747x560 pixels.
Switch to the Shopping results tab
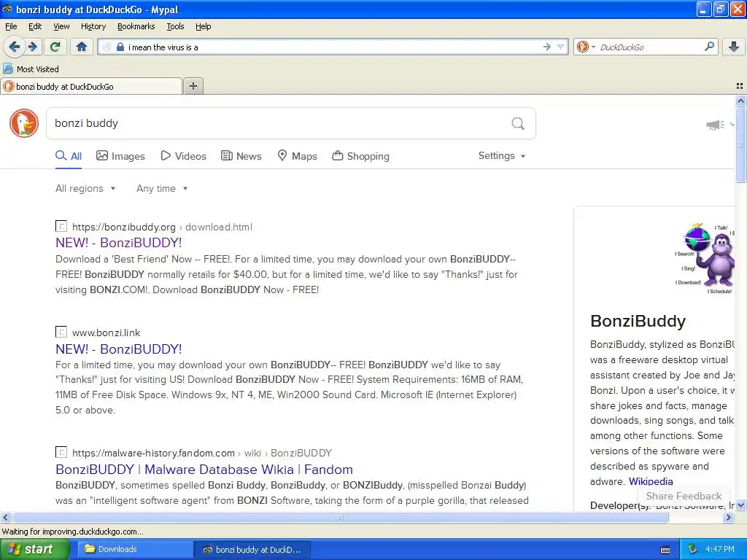pos(360,156)
